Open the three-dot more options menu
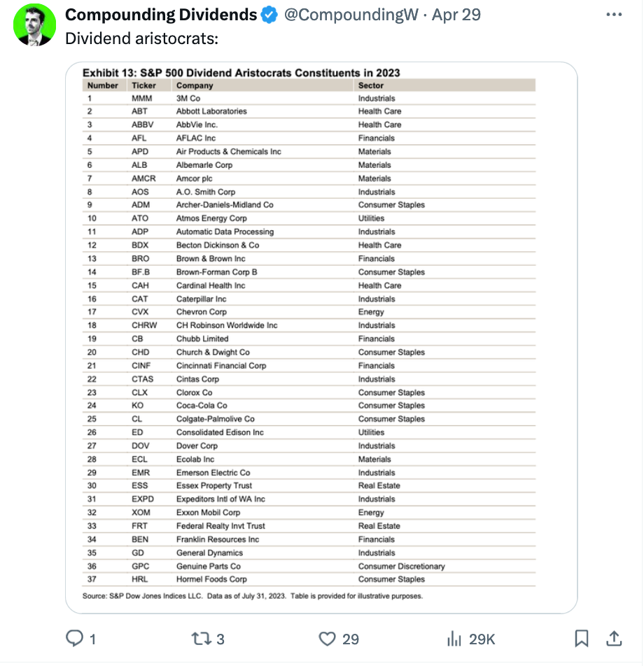This screenshot has width=644, height=666. (x=613, y=15)
